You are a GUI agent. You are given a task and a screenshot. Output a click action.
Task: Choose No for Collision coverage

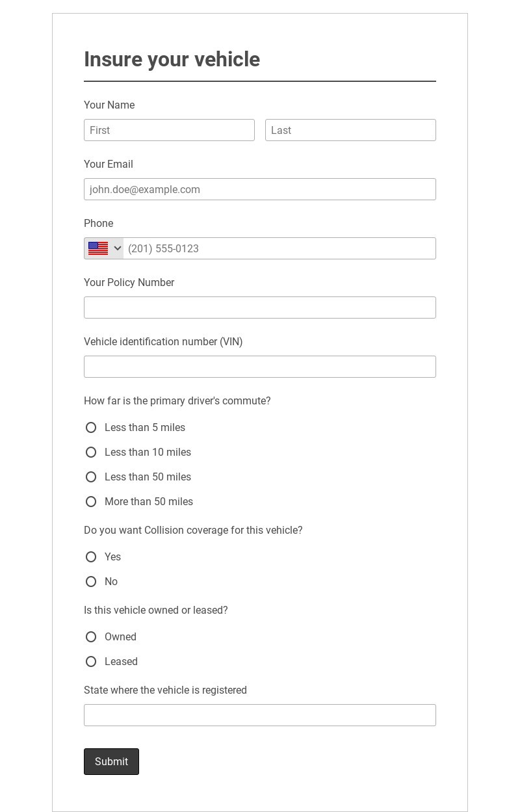[x=91, y=581]
